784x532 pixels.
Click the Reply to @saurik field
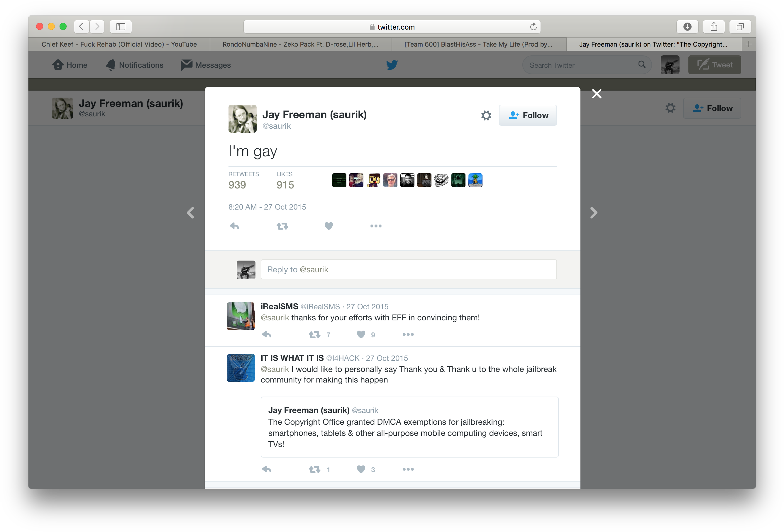click(x=409, y=269)
